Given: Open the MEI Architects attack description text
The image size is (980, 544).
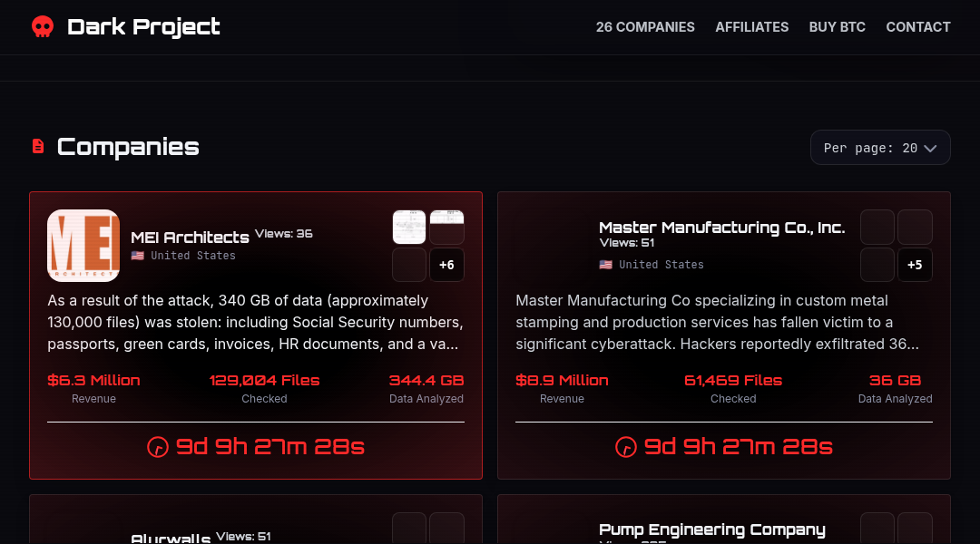Looking at the screenshot, I should pyautogui.click(x=256, y=322).
